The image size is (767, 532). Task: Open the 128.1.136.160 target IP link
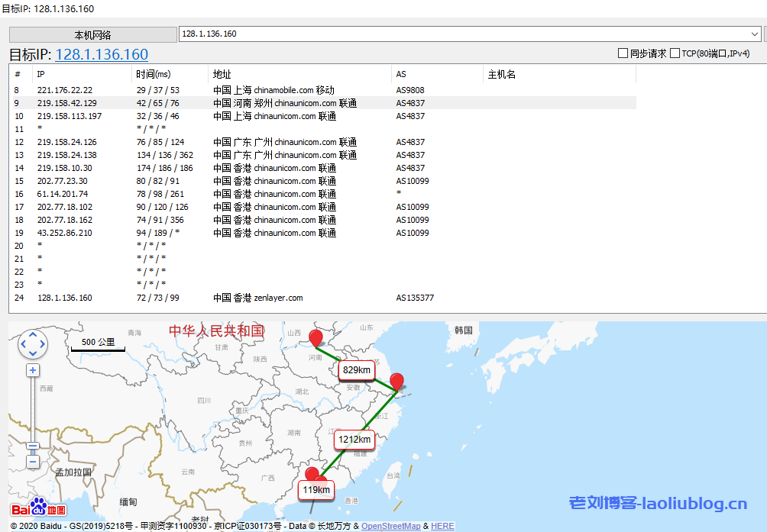(102, 54)
